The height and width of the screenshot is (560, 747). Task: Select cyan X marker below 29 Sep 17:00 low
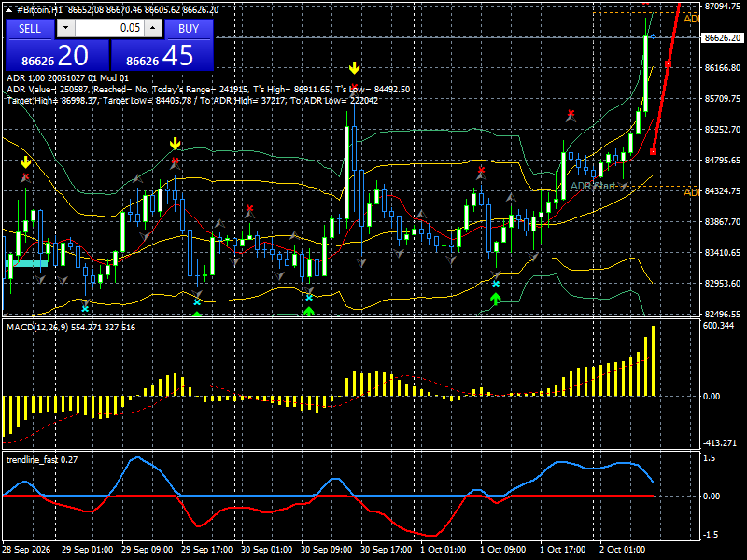[197, 302]
